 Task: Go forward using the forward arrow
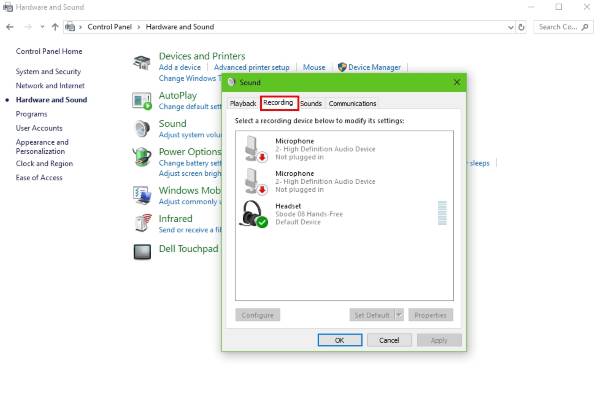[28, 27]
